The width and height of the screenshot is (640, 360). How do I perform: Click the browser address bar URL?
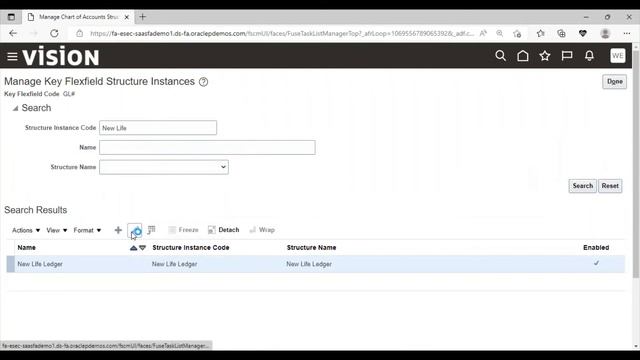click(282, 33)
